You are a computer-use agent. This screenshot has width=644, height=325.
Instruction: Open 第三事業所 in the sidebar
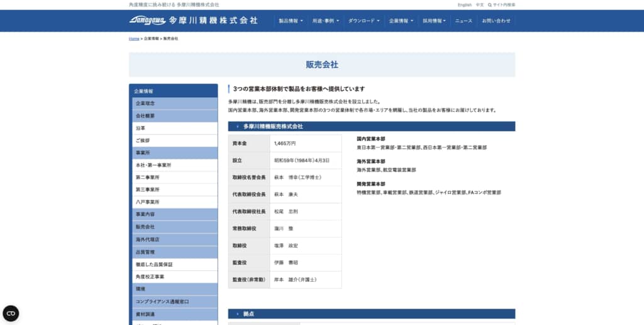coord(175,190)
